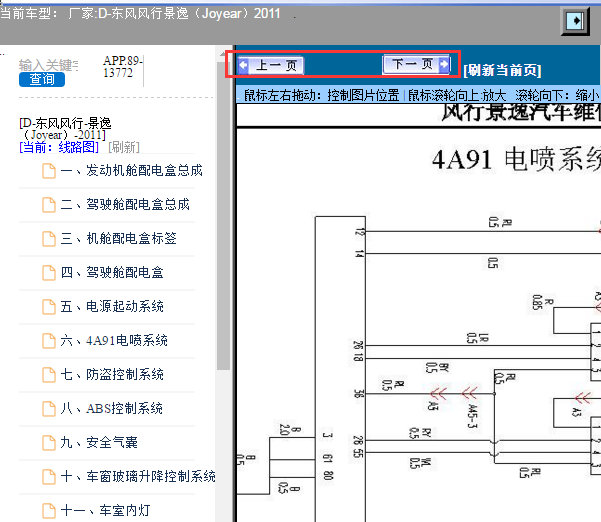
Task: Click the D-东风风行-景逸 (Joyear) -2011 heading
Action: pyautogui.click(x=65, y=129)
